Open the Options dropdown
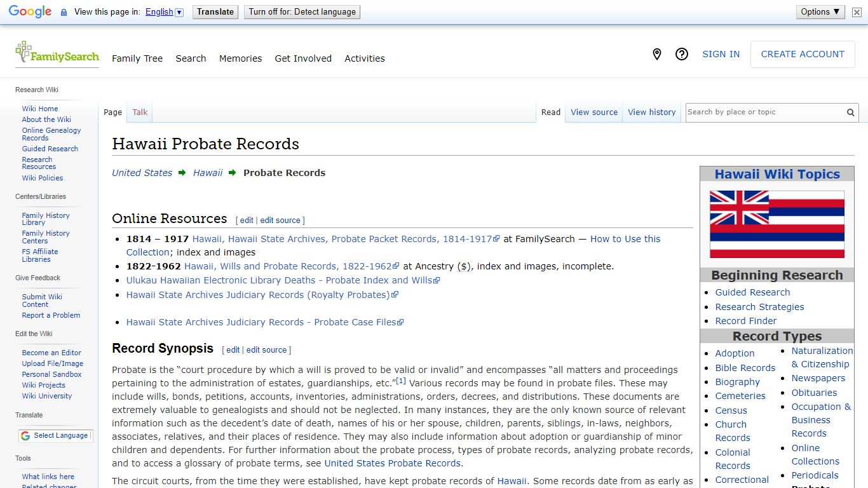This screenshot has width=868, height=488. point(820,11)
